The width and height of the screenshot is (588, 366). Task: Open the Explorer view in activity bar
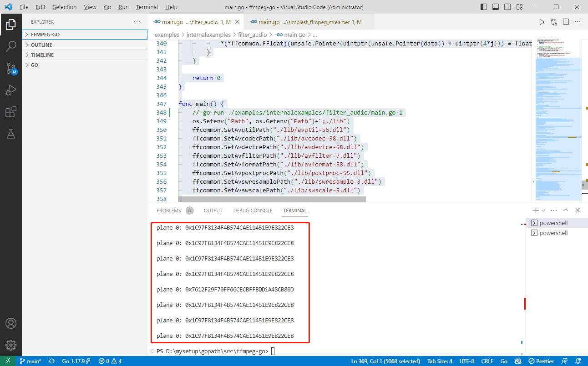pos(11,25)
